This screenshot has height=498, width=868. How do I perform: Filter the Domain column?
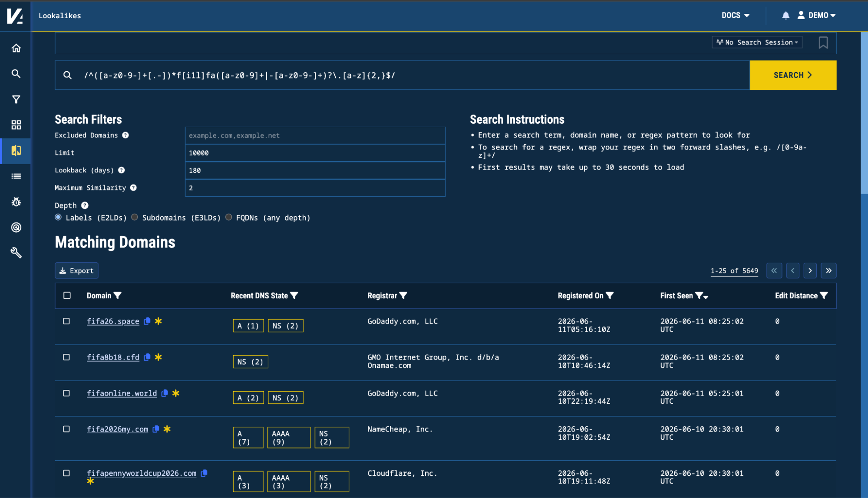tap(118, 296)
